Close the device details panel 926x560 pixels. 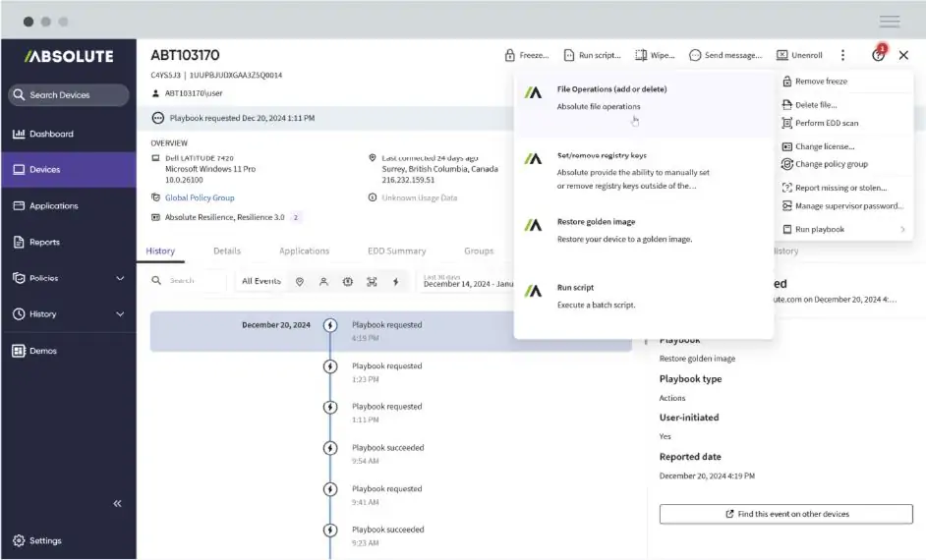point(903,55)
